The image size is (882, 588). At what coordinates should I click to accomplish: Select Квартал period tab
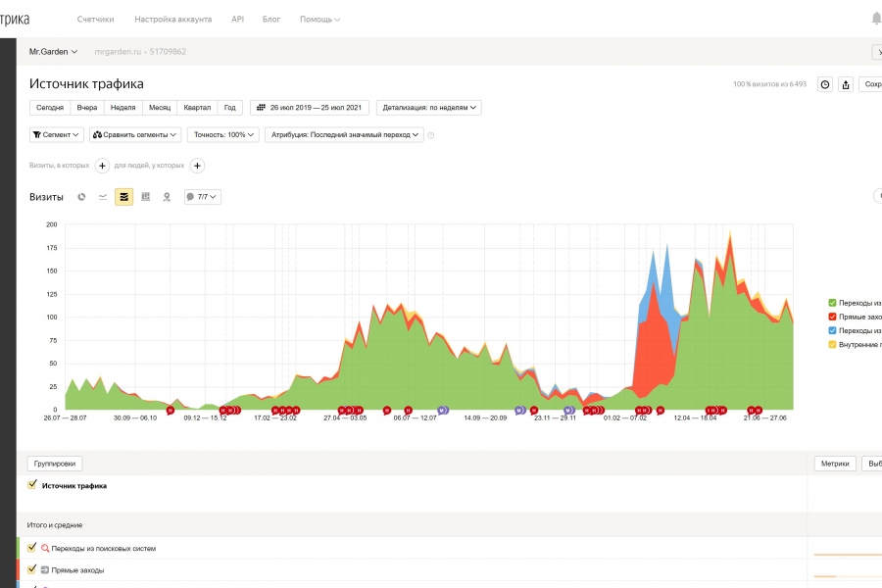(x=197, y=108)
